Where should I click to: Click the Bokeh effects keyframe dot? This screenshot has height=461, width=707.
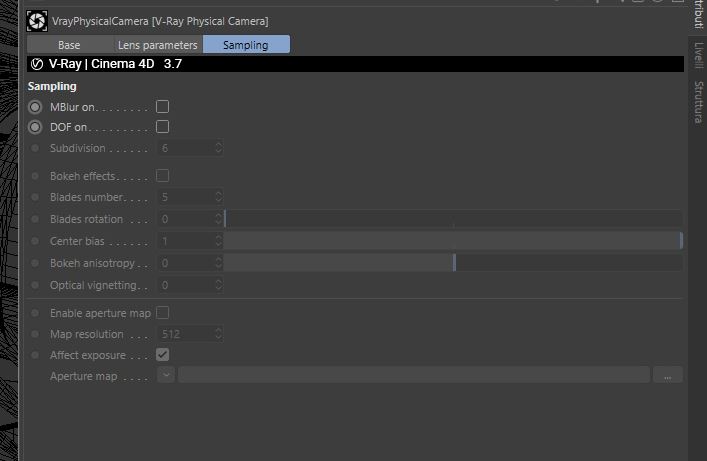(x=35, y=176)
